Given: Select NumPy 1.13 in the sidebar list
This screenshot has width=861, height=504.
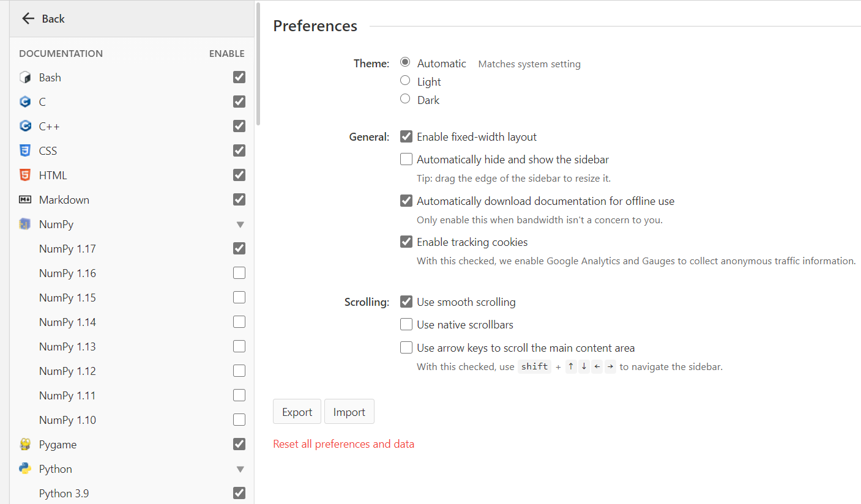Looking at the screenshot, I should tap(67, 347).
